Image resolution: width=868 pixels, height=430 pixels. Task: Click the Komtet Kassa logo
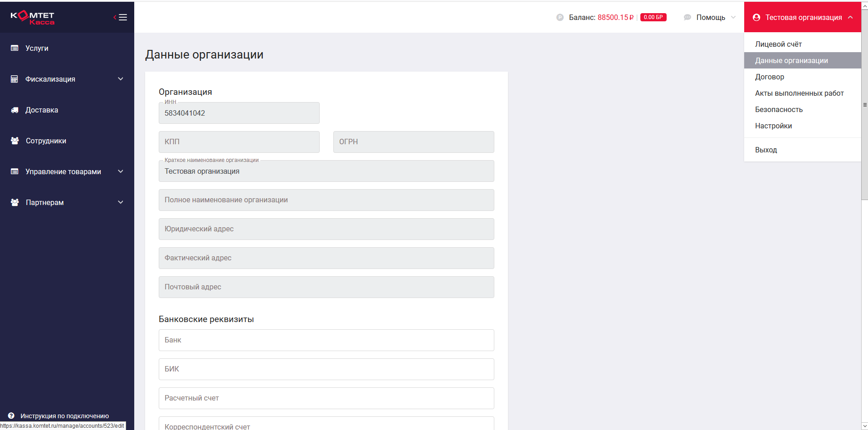[x=33, y=17]
